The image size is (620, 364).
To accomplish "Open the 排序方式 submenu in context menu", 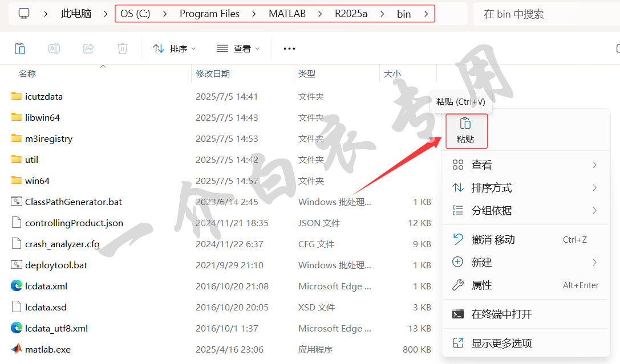I will pyautogui.click(x=525, y=188).
